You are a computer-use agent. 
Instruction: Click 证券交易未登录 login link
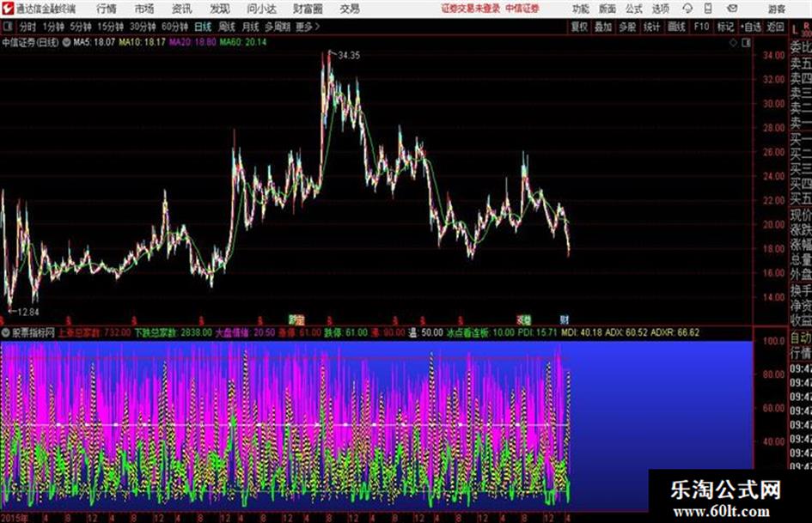470,9
